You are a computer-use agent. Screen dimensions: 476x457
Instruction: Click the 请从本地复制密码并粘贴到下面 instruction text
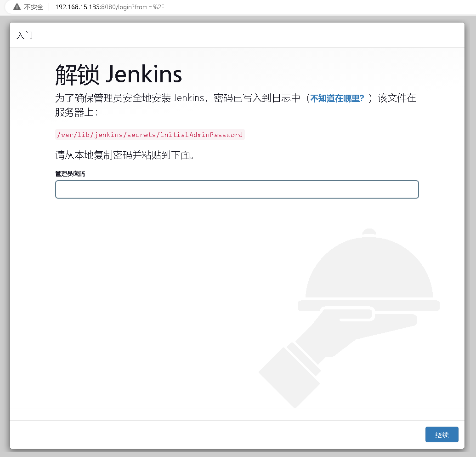pyautogui.click(x=125, y=155)
